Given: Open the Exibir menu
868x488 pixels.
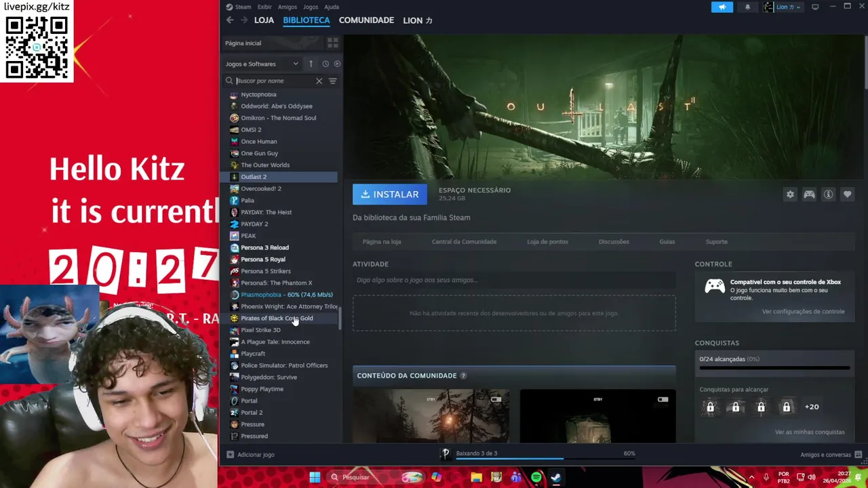Looking at the screenshot, I should (x=264, y=7).
